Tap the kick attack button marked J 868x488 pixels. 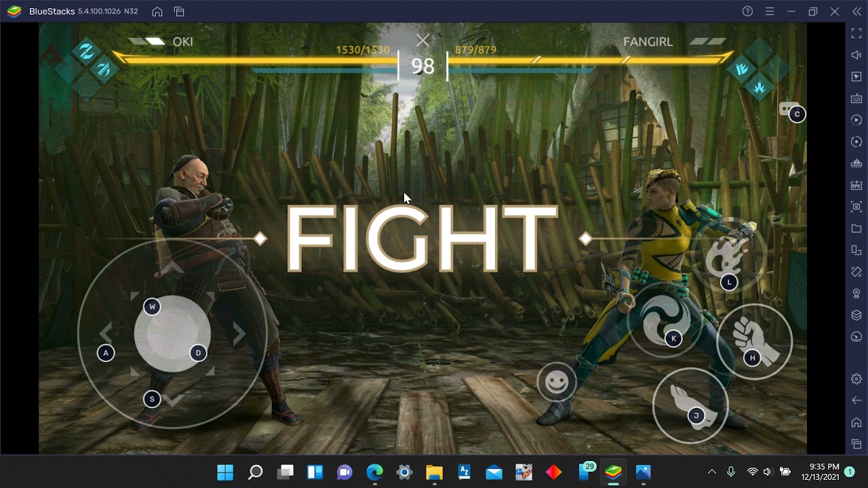point(690,405)
